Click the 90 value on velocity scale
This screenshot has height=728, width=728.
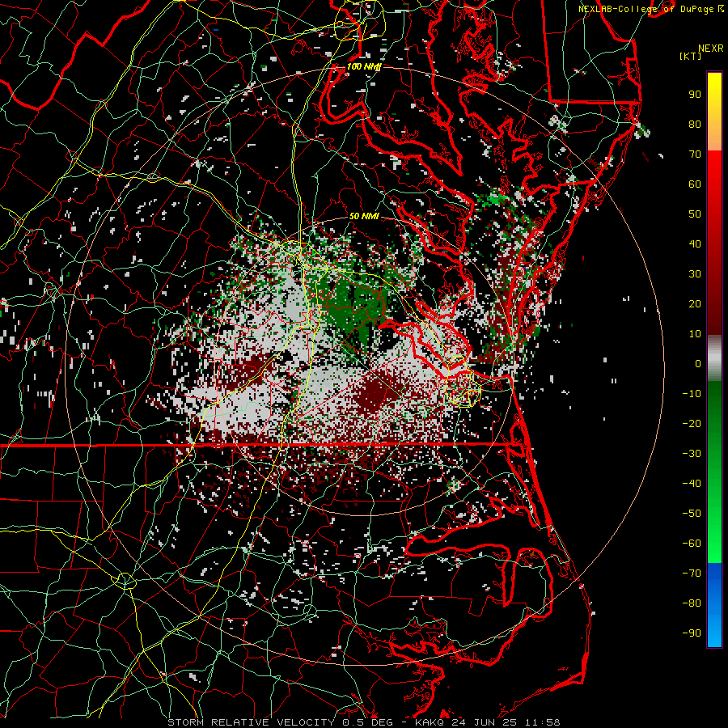point(695,95)
